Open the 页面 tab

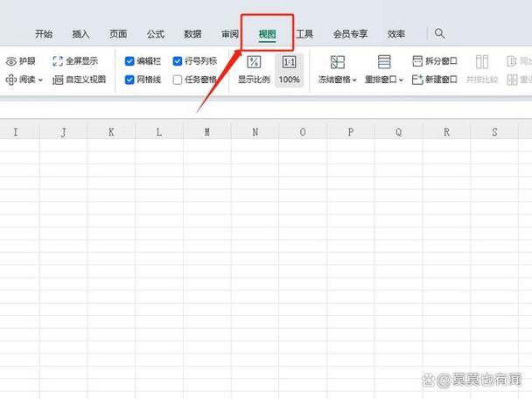click(x=118, y=34)
